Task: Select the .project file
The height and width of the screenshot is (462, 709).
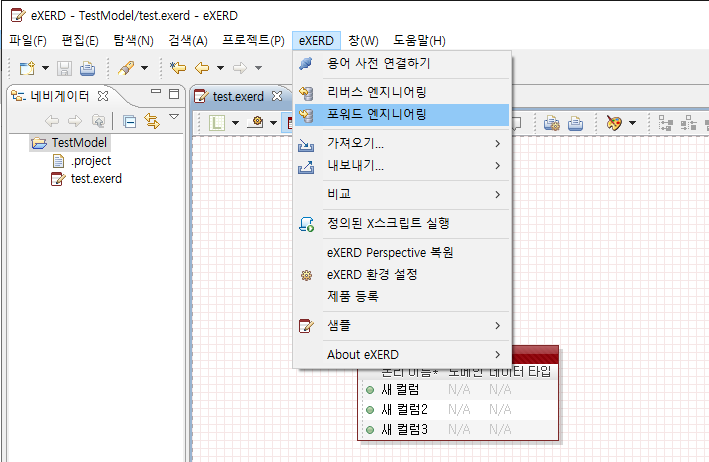Action: click(x=82, y=161)
